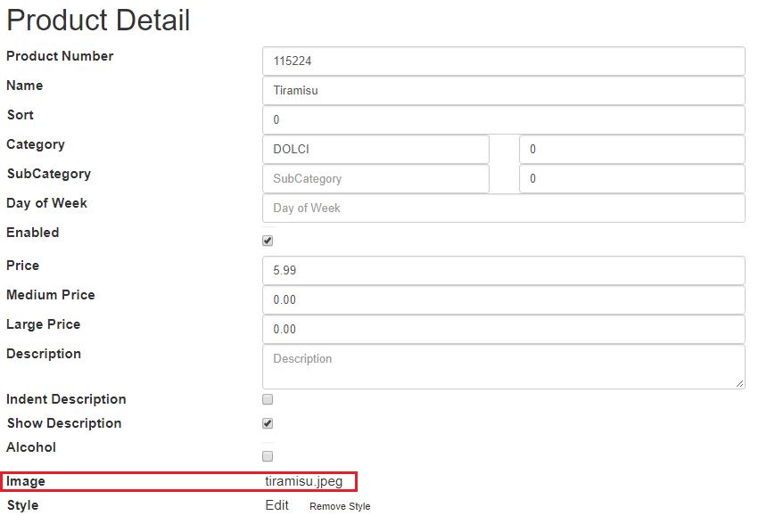The width and height of the screenshot is (767, 532).
Task: Click the number field beside SubCategory
Action: coord(632,178)
